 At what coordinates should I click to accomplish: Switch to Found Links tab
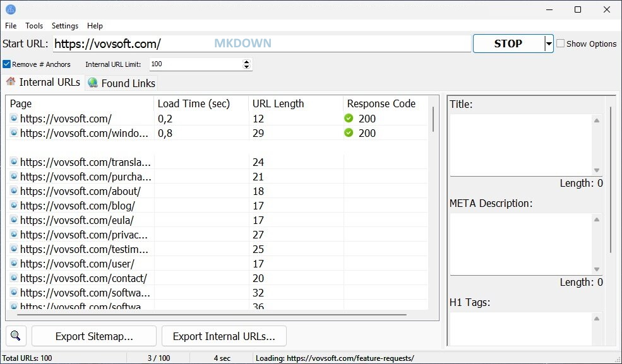click(x=122, y=83)
